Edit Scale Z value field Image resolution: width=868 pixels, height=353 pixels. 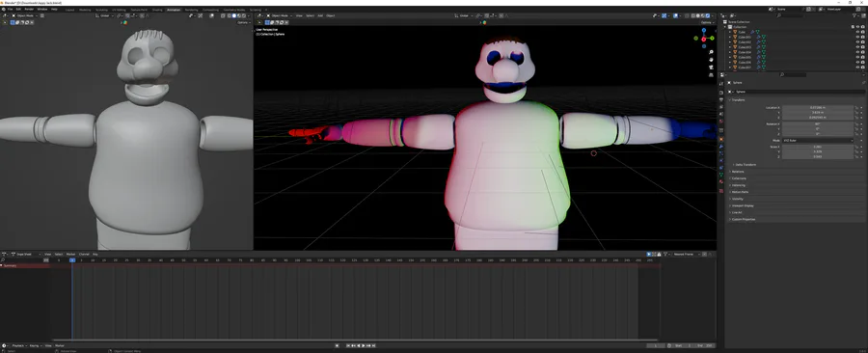(x=818, y=156)
